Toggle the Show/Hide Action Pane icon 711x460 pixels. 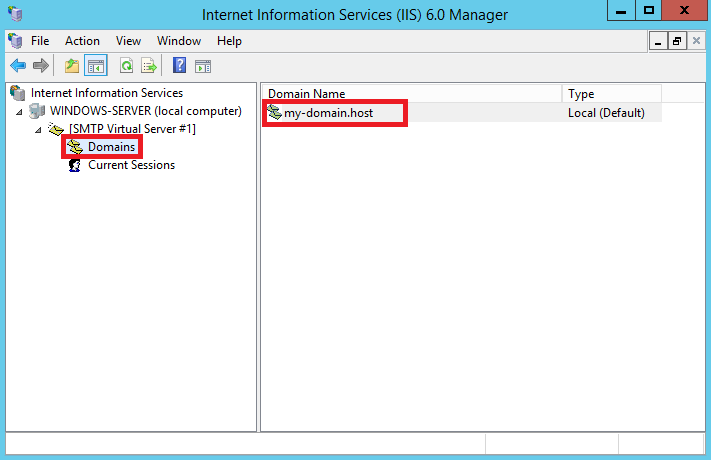[203, 66]
